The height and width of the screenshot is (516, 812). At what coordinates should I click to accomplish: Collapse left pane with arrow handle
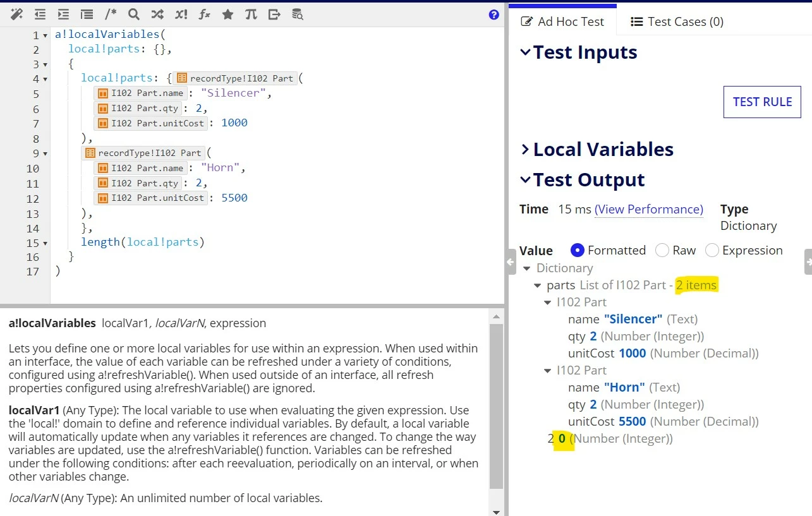coord(511,261)
